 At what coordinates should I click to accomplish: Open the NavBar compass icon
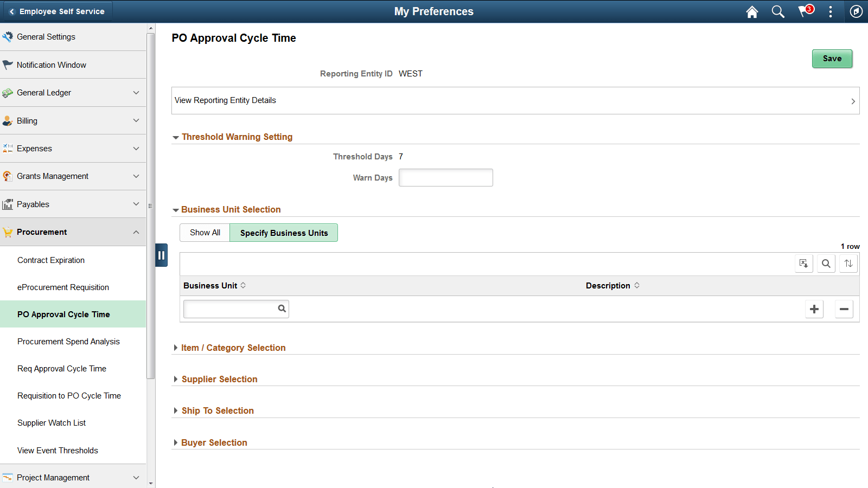click(x=856, y=11)
